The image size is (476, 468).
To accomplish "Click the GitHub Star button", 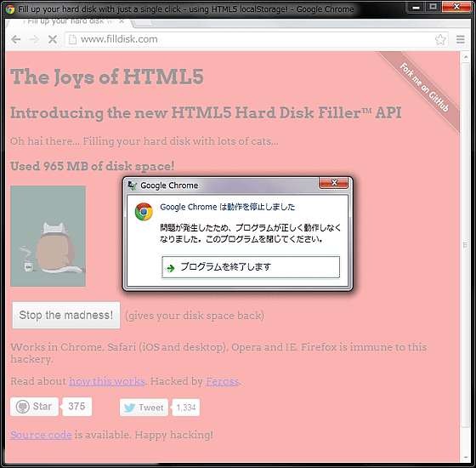I will point(34,407).
